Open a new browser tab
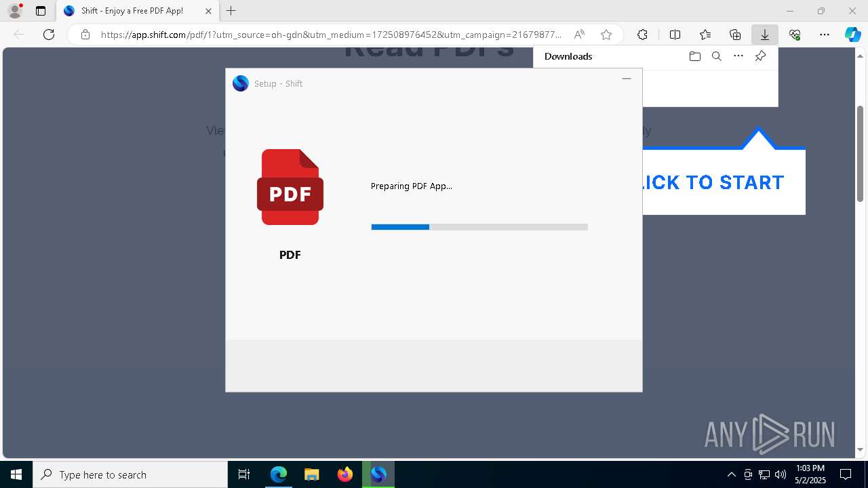Image resolution: width=868 pixels, height=488 pixels. (x=231, y=11)
